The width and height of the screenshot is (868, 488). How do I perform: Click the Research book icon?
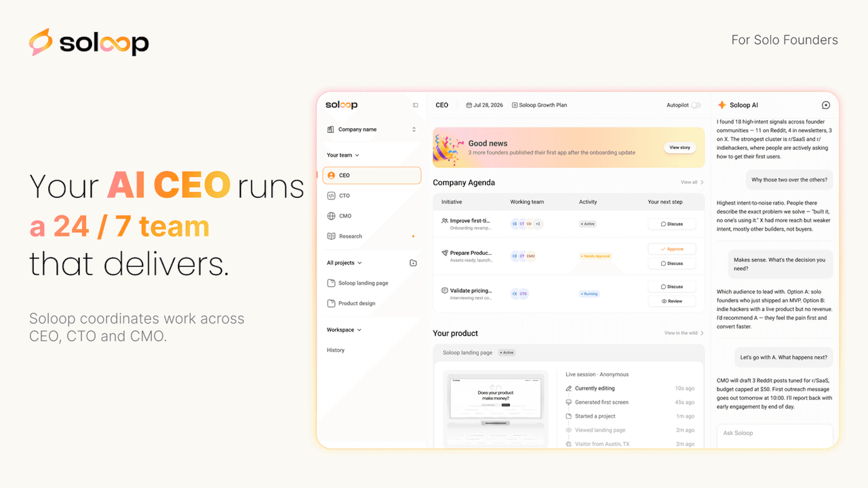pyautogui.click(x=331, y=236)
